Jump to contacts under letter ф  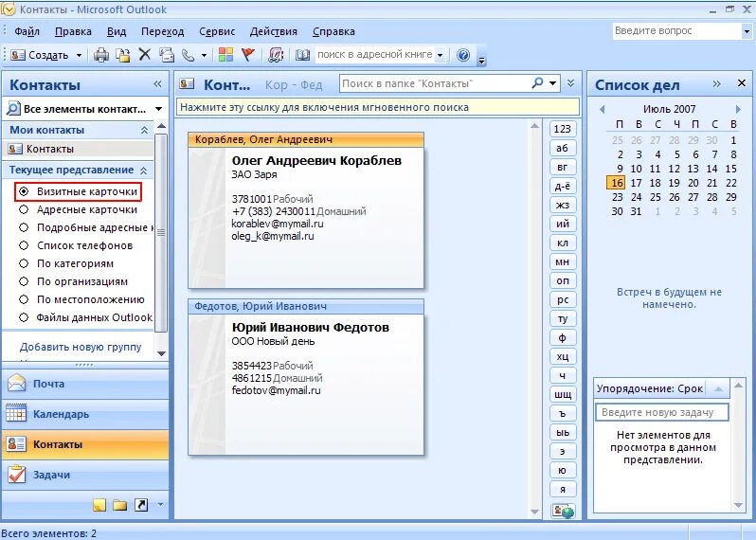pos(562,337)
